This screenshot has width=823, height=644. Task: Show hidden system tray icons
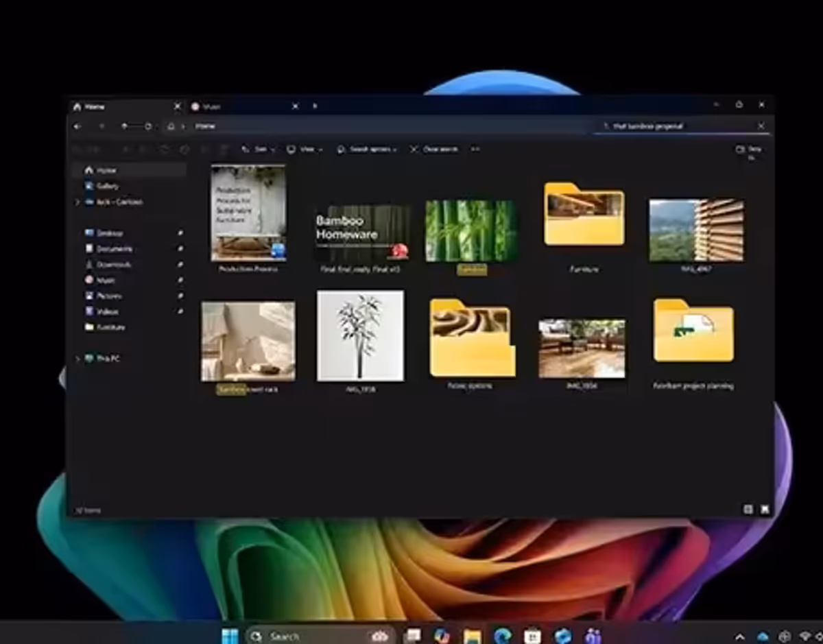point(740,637)
